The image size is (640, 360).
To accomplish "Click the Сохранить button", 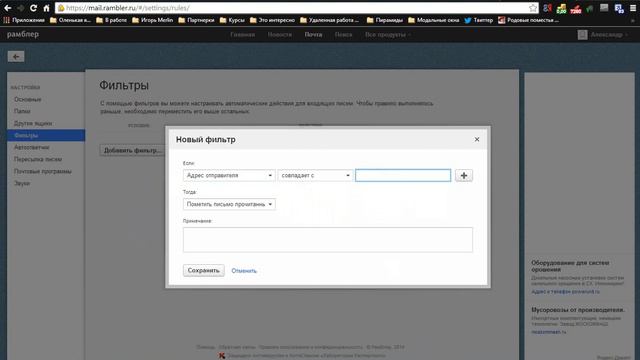I will click(204, 270).
